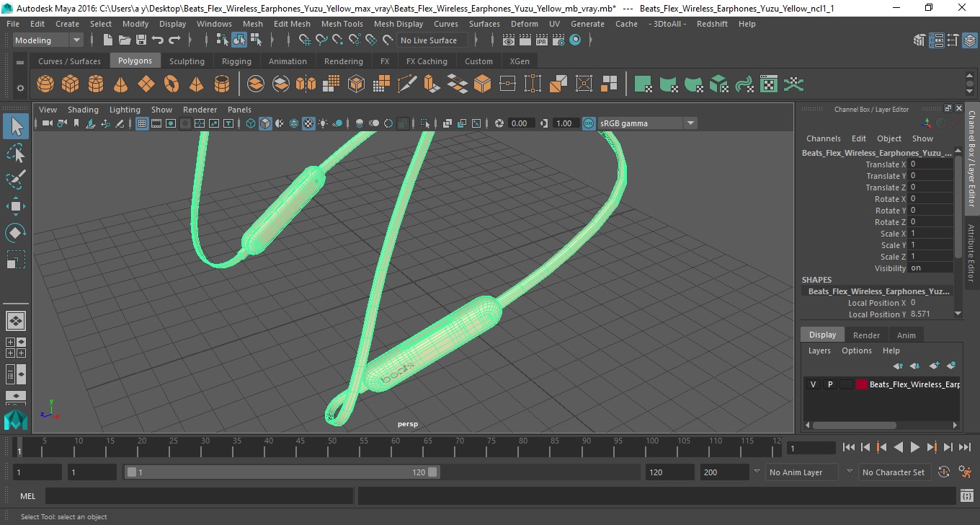Image resolution: width=980 pixels, height=525 pixels.
Task: Activate the Select tool arrow
Action: (16, 126)
